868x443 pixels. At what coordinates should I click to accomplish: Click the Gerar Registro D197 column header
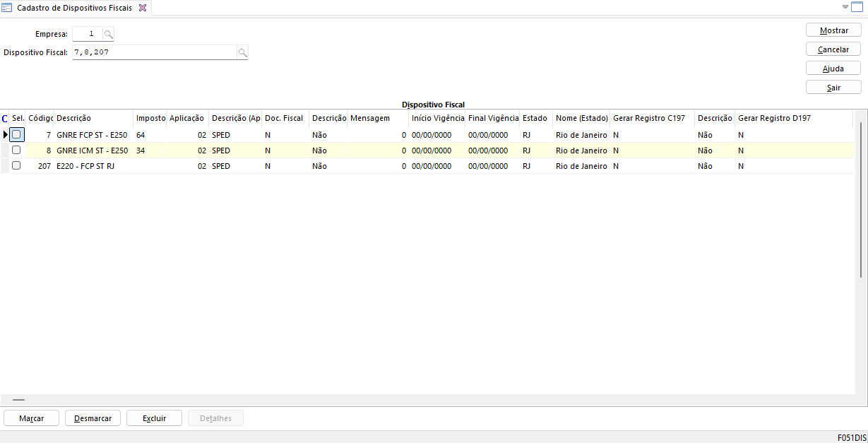click(x=793, y=118)
